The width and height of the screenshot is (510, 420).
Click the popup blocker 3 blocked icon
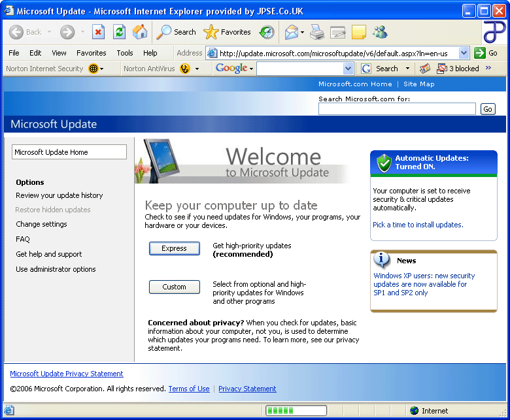[x=442, y=69]
